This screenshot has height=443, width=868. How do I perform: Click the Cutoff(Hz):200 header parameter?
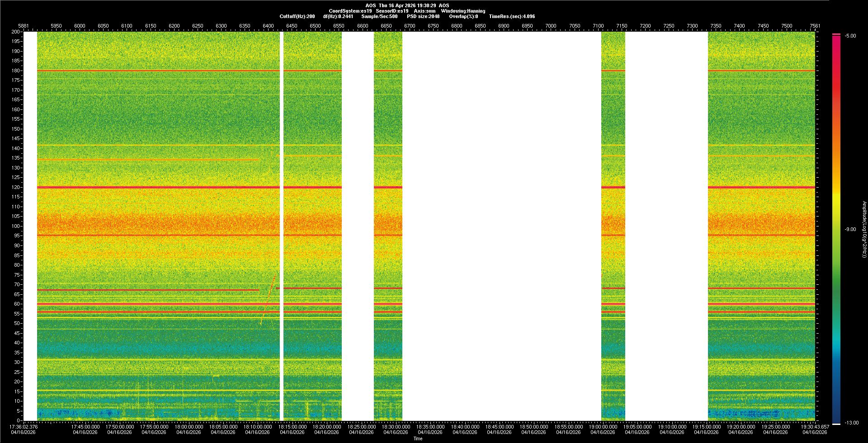[297, 16]
